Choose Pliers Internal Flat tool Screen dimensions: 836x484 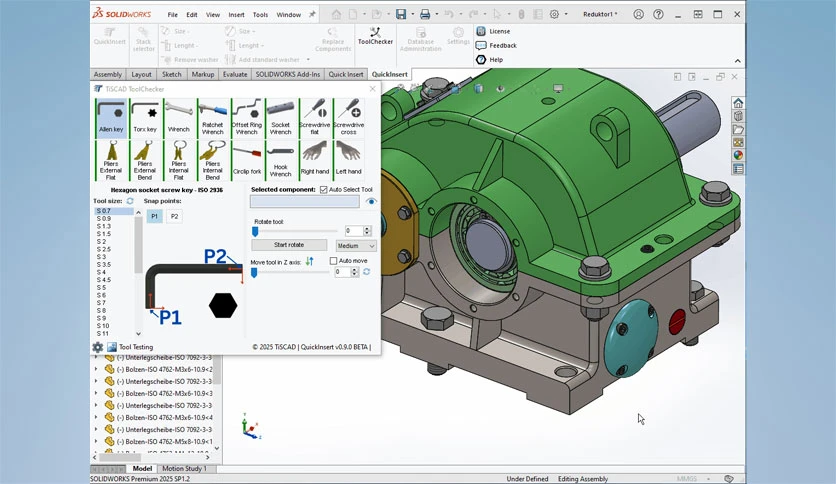[179, 160]
